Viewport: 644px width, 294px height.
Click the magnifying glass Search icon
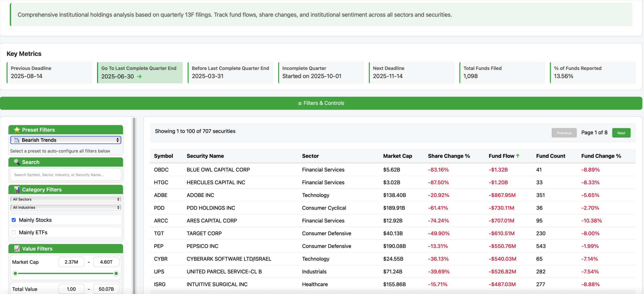click(17, 162)
